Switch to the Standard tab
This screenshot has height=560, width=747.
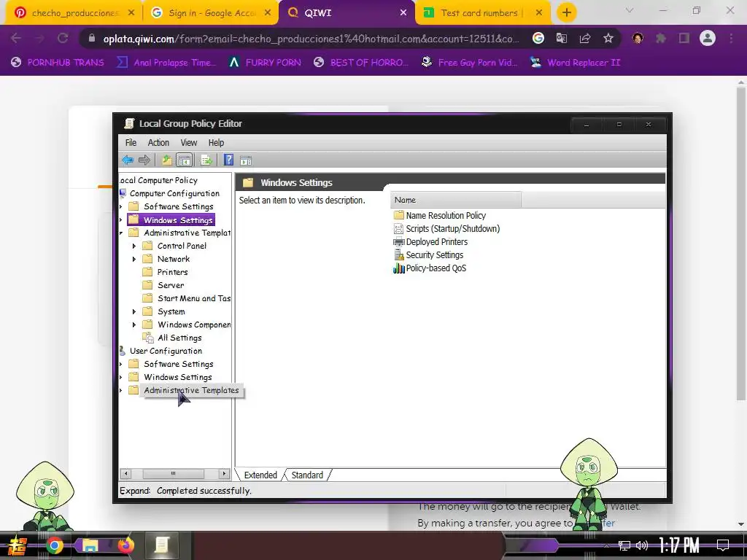(307, 475)
